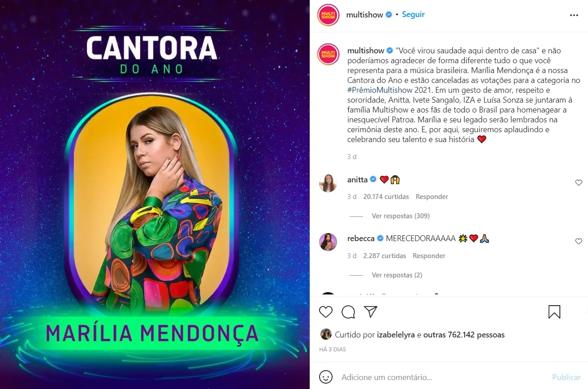Click Publicar to post comment
588x389 pixels.
566,377
